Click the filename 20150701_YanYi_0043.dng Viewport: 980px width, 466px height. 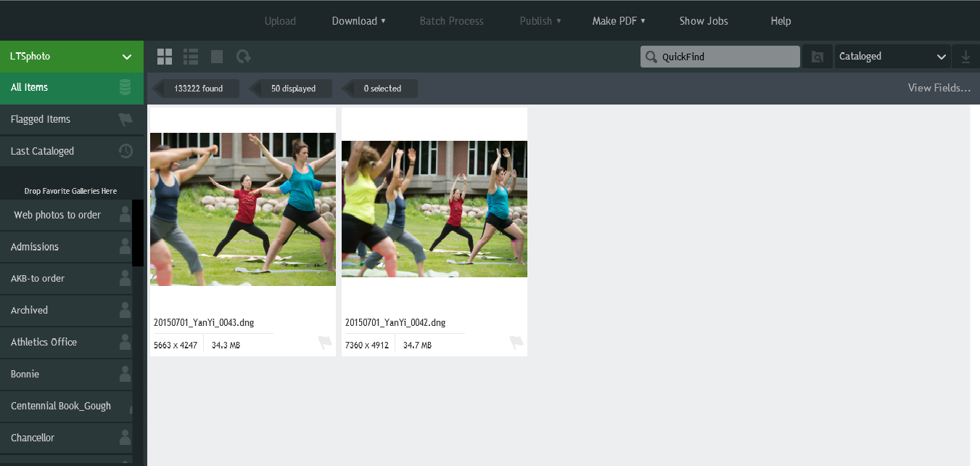click(204, 323)
